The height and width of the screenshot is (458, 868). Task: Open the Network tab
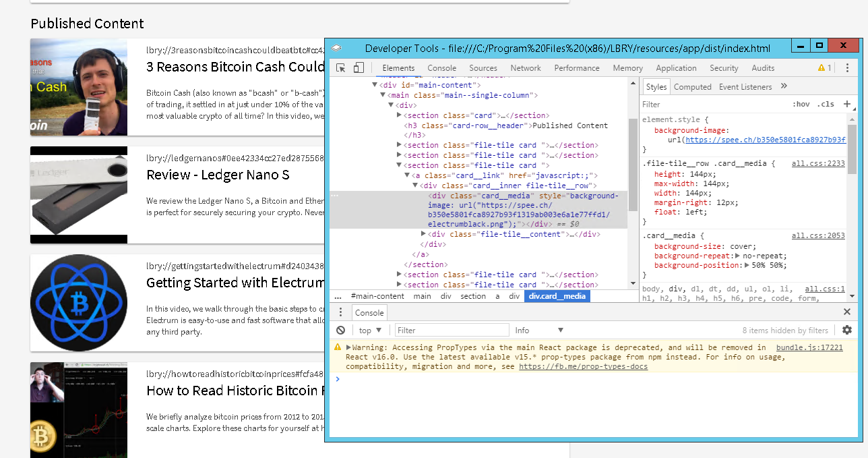coord(526,68)
